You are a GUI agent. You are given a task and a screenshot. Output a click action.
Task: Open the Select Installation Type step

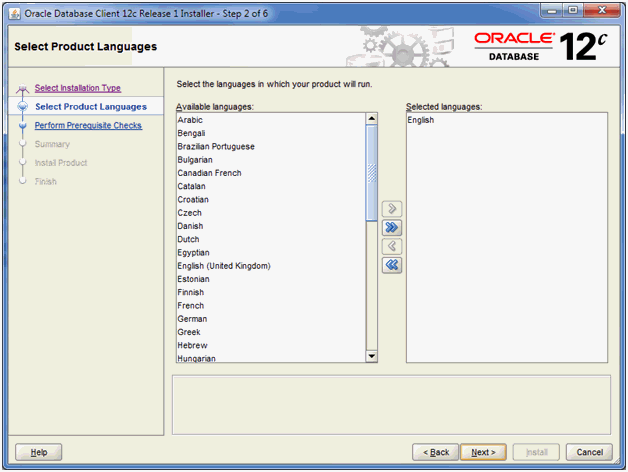coord(78,88)
